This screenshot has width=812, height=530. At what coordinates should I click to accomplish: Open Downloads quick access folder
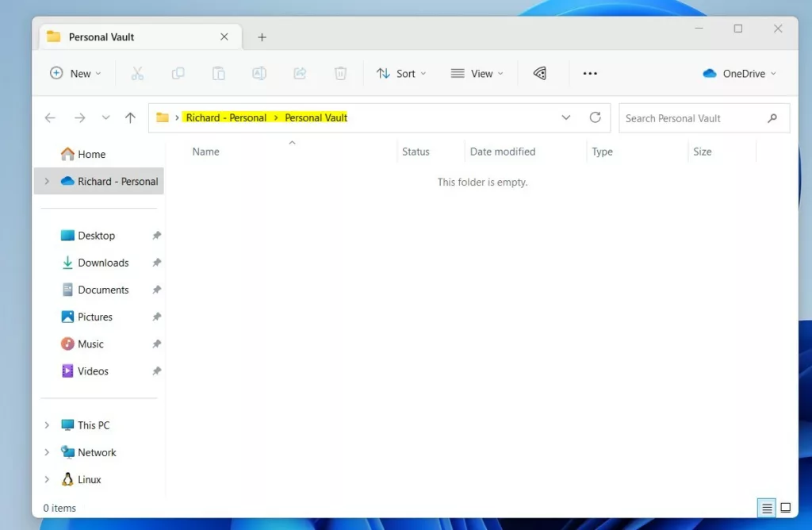(103, 263)
